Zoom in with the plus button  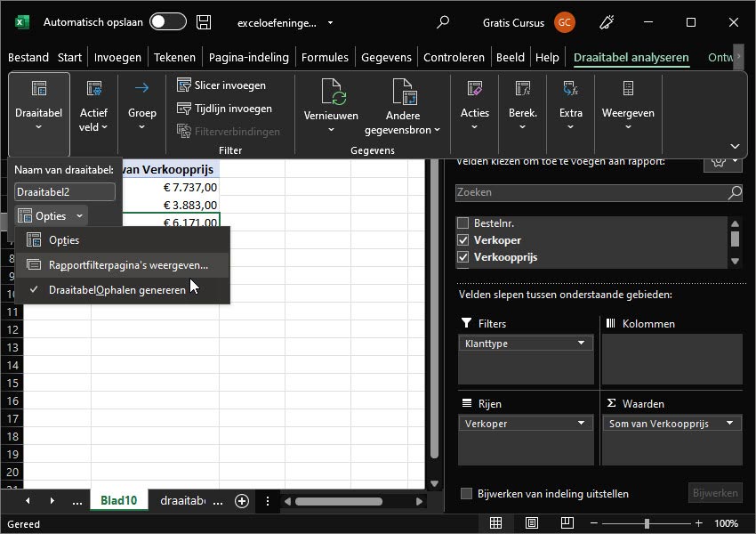point(698,523)
